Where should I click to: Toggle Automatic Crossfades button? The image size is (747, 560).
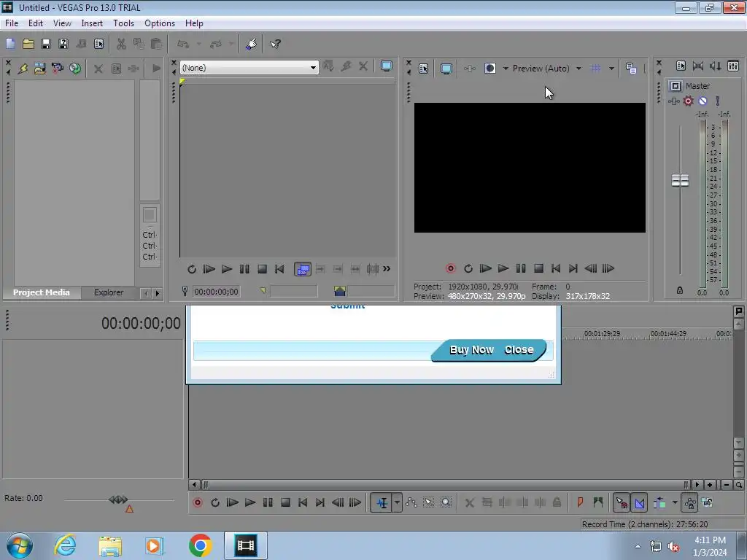pos(639,502)
